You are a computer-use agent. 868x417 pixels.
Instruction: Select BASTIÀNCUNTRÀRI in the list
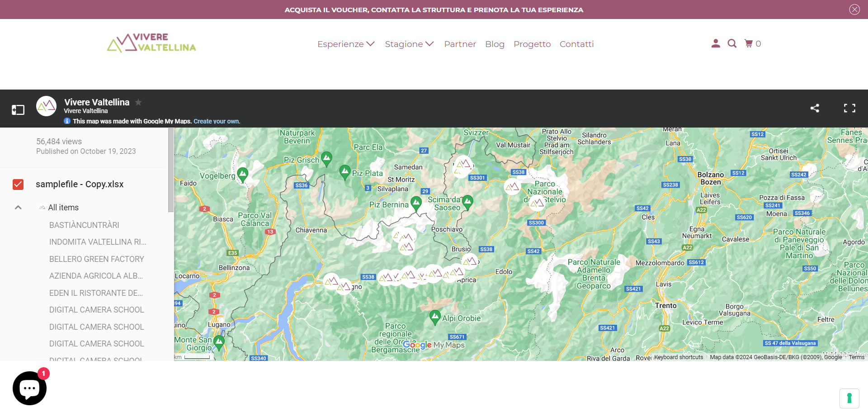(84, 225)
